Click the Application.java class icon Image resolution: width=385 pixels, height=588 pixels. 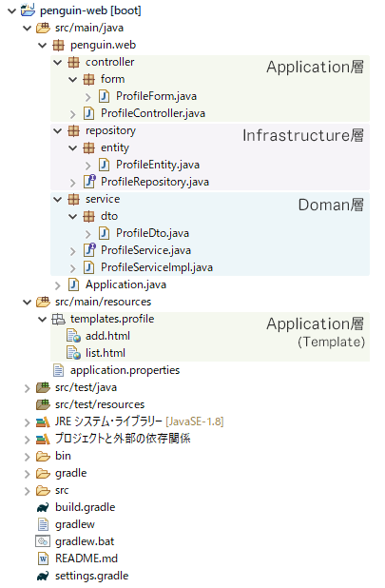coord(73,284)
